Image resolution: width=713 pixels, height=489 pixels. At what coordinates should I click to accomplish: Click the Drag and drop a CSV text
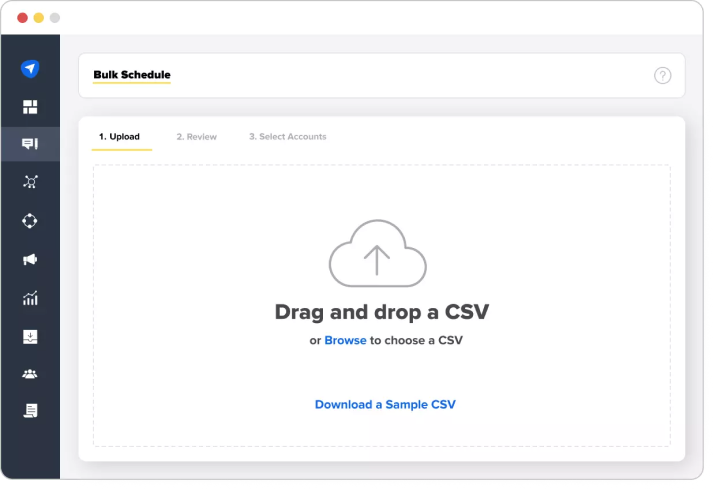point(382,312)
